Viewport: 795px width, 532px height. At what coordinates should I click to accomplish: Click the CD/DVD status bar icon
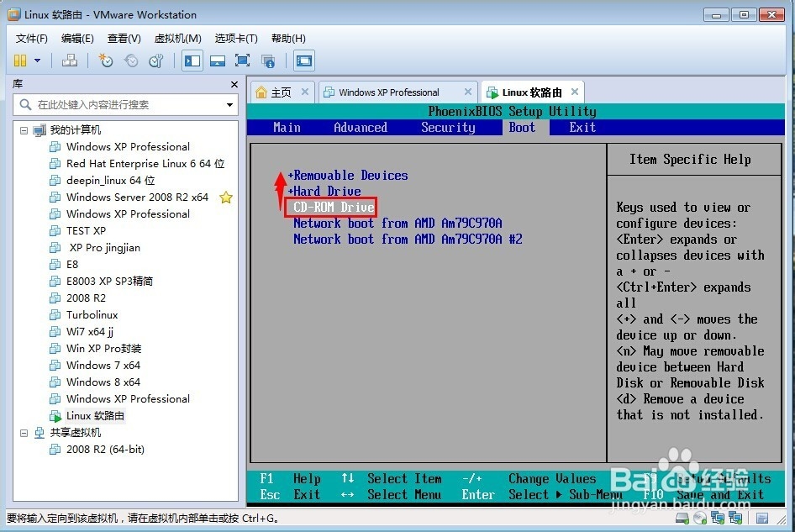point(700,518)
